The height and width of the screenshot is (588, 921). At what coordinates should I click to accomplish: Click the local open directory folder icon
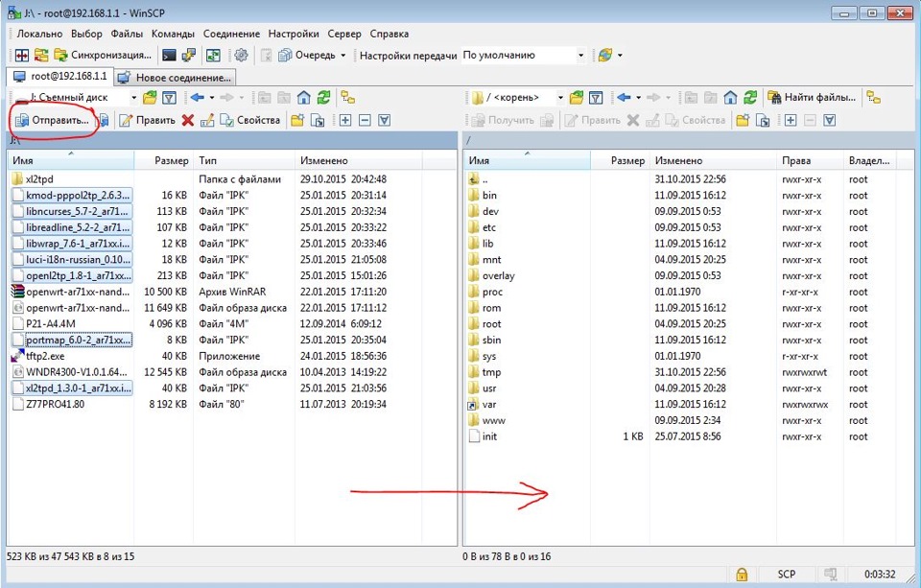151,98
